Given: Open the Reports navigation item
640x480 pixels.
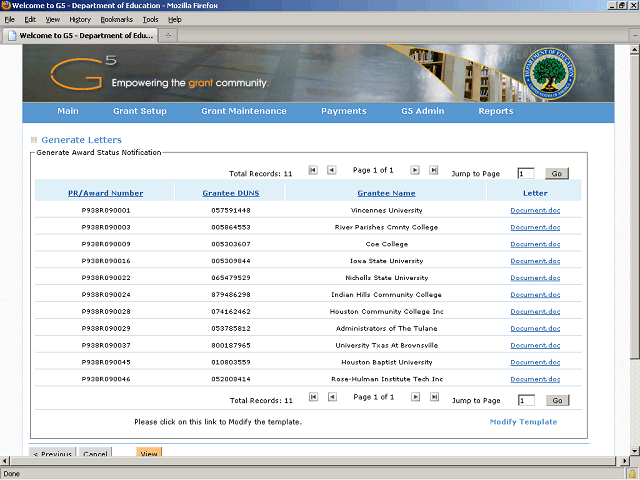Looking at the screenshot, I should [x=496, y=111].
